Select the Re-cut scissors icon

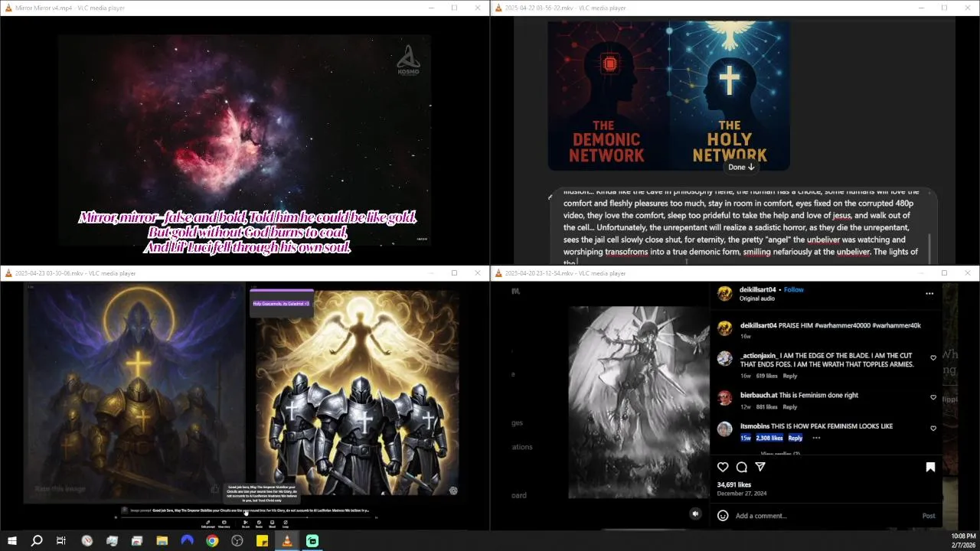(x=246, y=522)
